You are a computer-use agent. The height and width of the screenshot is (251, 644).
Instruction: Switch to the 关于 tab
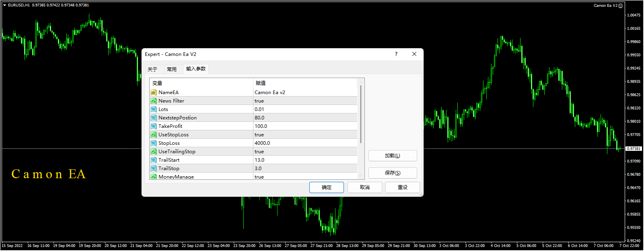pyautogui.click(x=152, y=69)
